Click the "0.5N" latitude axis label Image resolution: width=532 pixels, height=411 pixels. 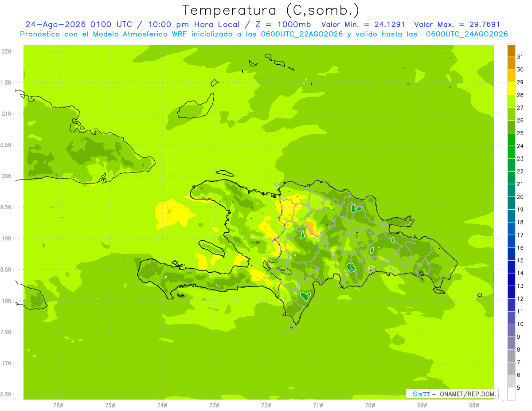6,145
